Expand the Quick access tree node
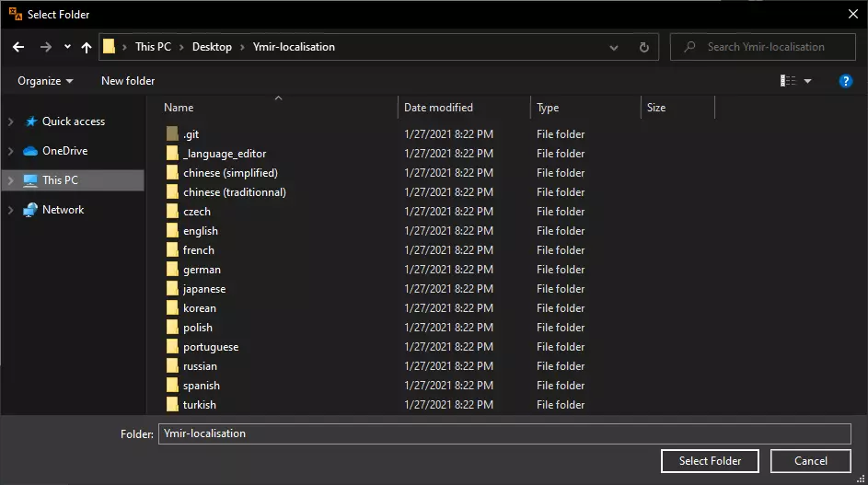Image resolution: width=868 pixels, height=485 pixels. click(11, 121)
